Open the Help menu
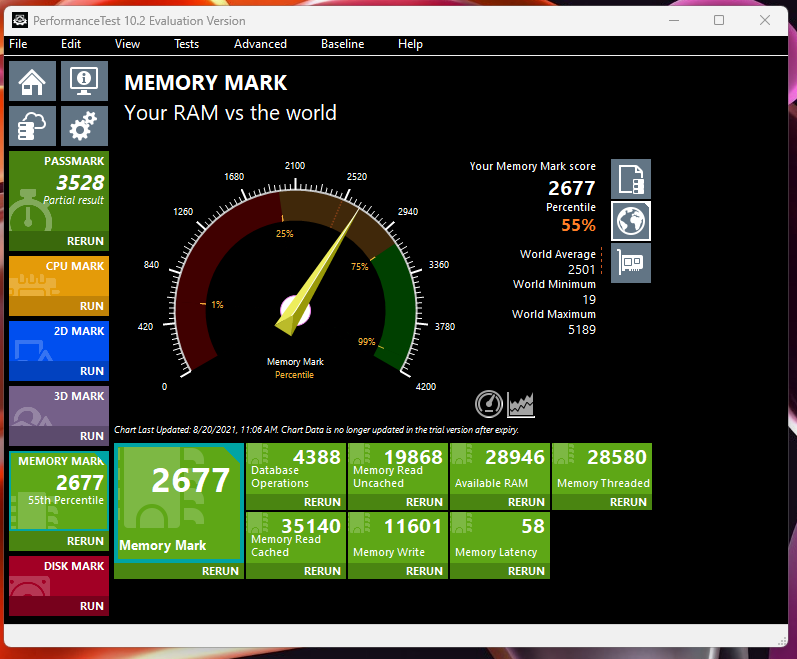 point(410,44)
